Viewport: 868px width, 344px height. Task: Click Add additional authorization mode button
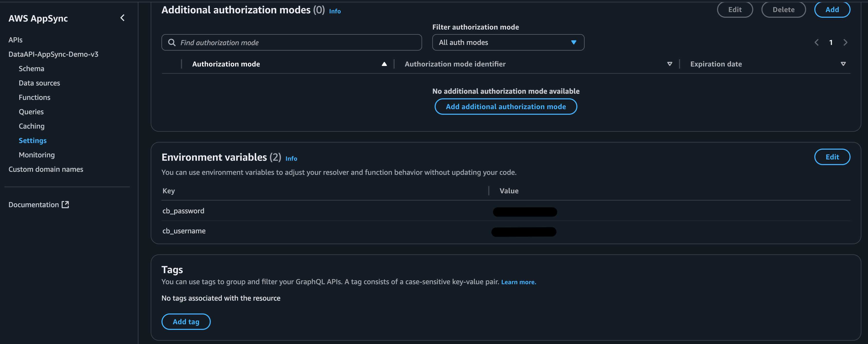(505, 107)
